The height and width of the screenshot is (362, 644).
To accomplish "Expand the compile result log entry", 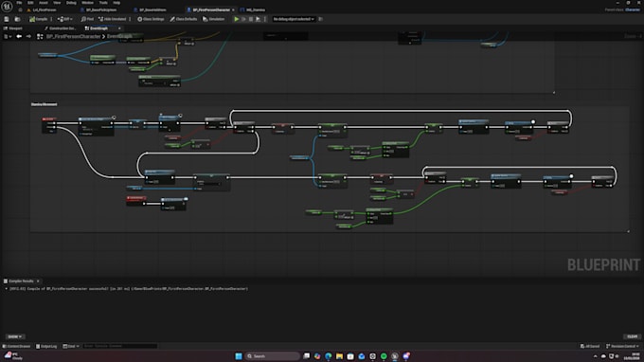I will point(6,289).
